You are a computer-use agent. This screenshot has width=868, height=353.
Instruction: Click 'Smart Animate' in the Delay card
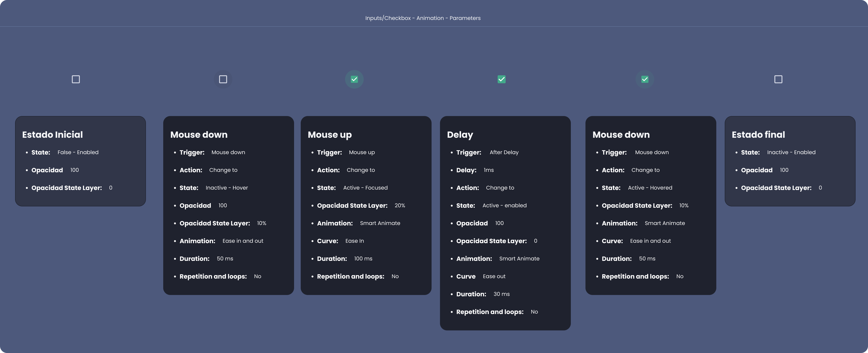click(x=519, y=259)
